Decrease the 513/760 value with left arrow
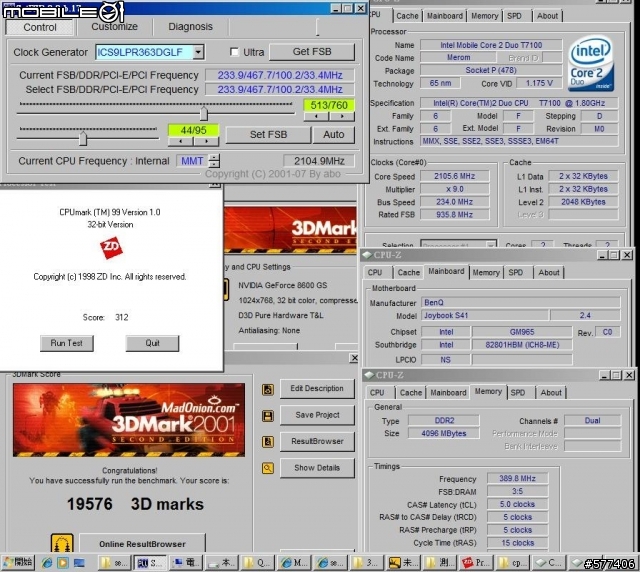The height and width of the screenshot is (572, 640). [x=316, y=116]
